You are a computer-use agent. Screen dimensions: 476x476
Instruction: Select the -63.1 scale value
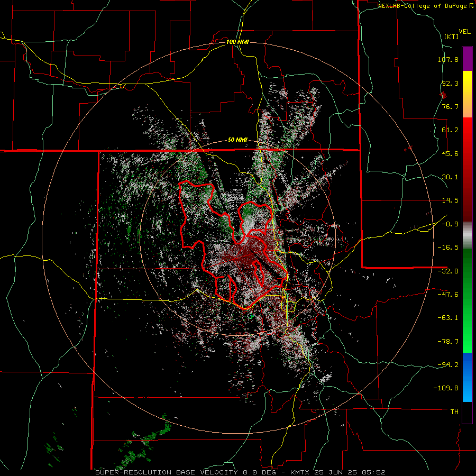coord(448,318)
